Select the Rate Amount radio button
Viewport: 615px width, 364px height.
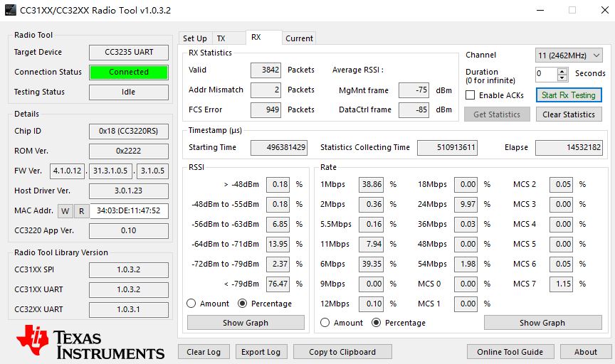click(x=325, y=323)
